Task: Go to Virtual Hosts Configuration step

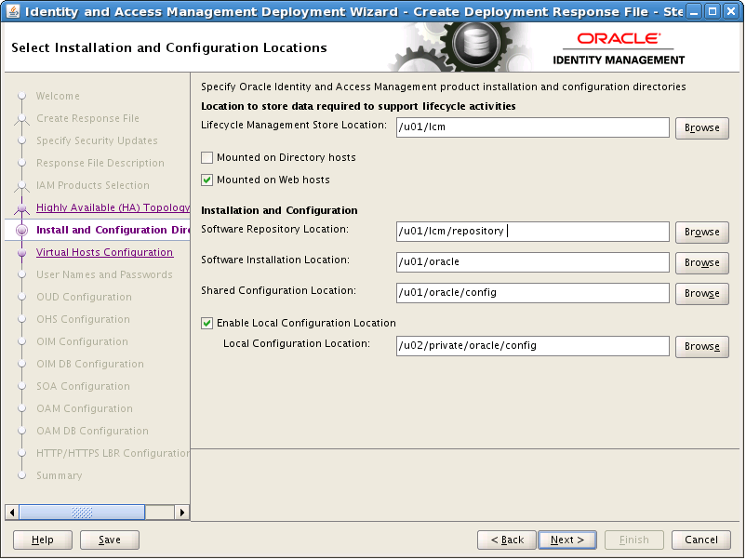Action: click(105, 252)
